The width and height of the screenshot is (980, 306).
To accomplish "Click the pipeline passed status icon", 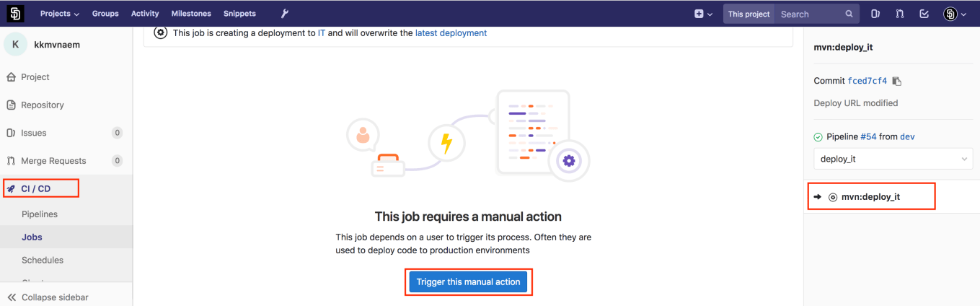I will [818, 136].
